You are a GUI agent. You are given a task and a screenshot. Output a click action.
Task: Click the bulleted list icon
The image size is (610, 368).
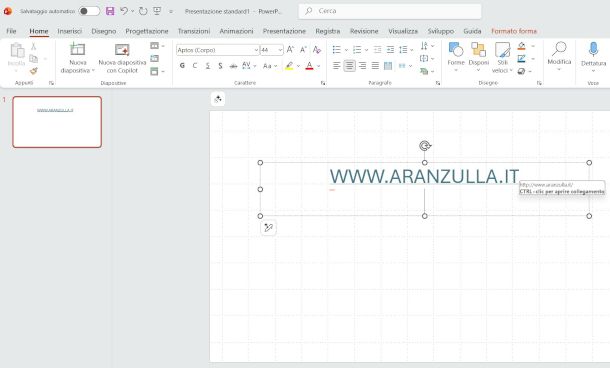pos(337,50)
